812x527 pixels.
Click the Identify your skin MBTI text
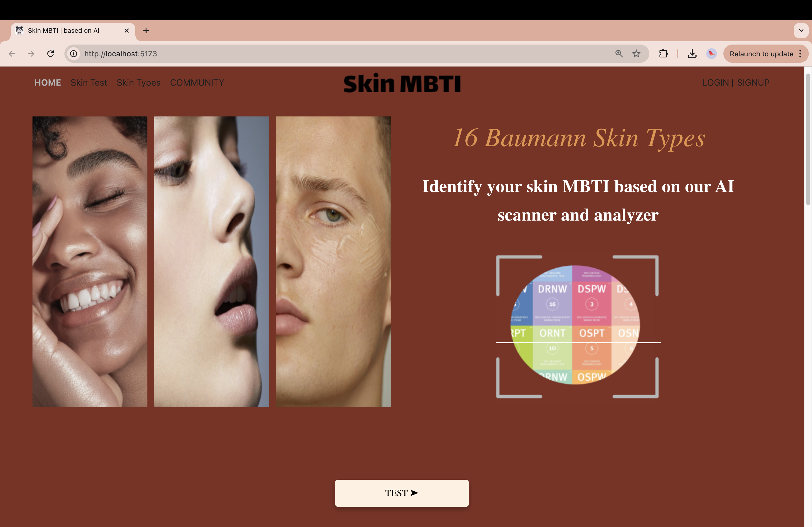point(578,200)
